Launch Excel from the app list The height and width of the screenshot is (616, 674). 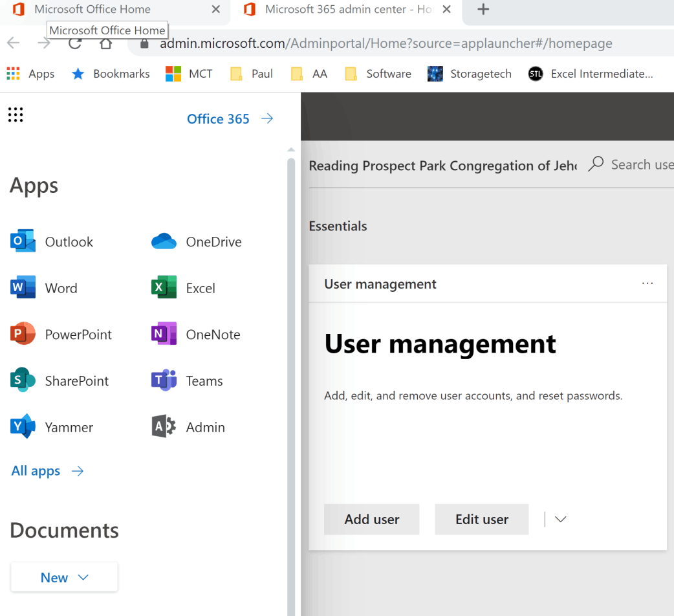164,288
